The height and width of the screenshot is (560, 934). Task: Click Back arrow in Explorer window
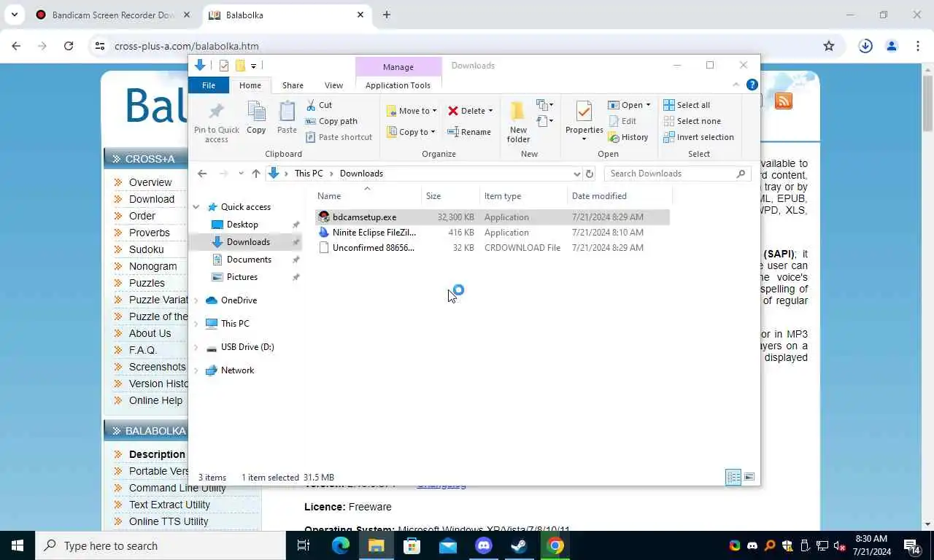coord(202,174)
